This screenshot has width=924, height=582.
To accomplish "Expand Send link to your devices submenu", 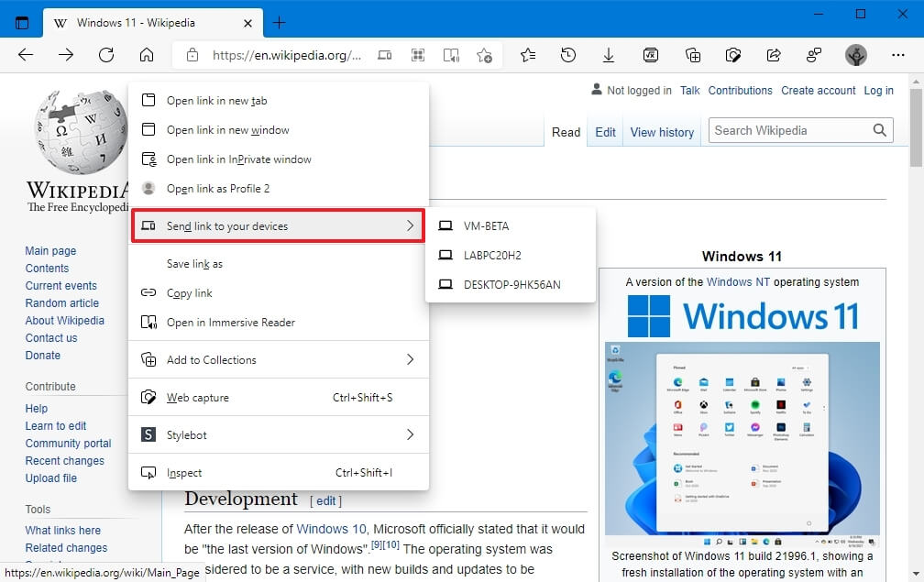I will point(278,226).
